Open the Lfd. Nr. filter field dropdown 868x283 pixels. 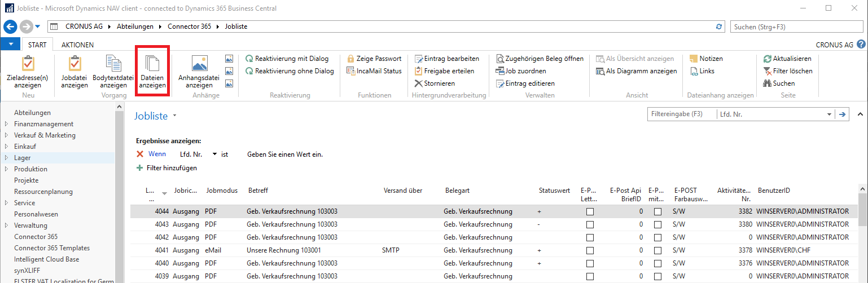[215, 154]
